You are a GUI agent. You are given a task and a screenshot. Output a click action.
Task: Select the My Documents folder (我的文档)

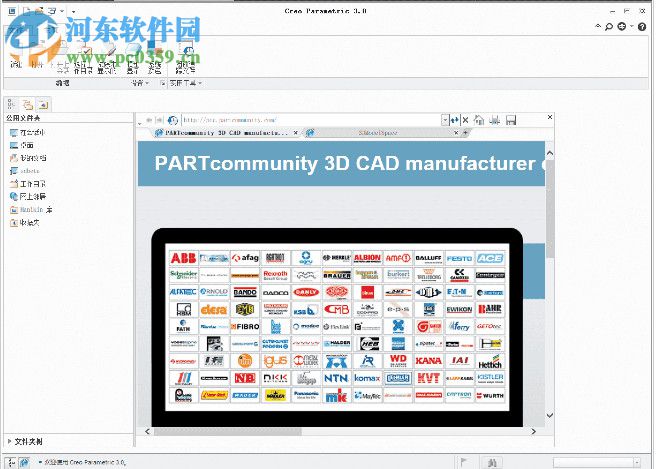(28, 158)
